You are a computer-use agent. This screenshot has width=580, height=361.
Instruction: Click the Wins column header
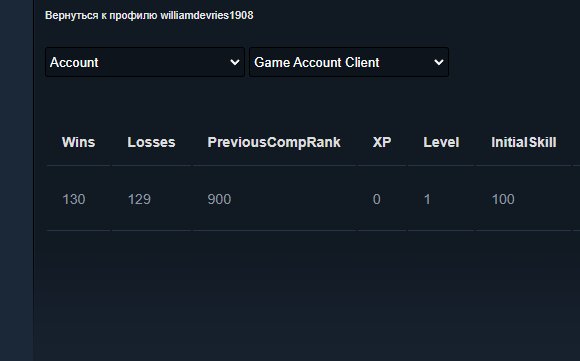click(x=78, y=142)
